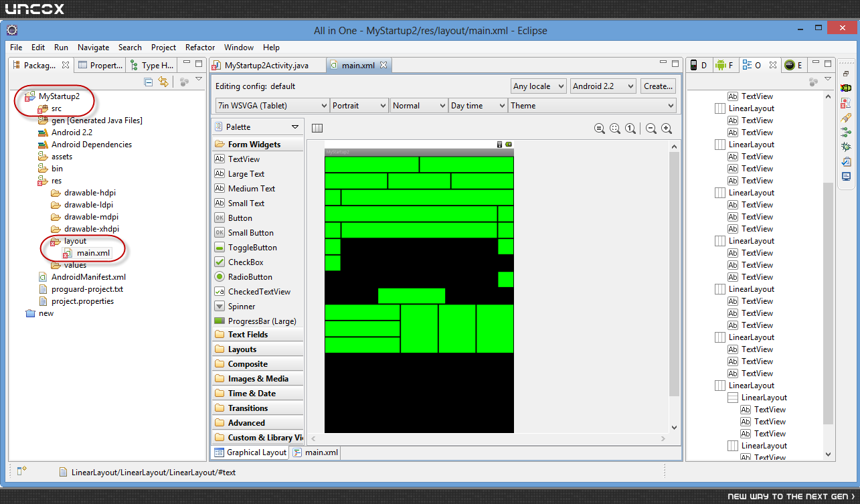This screenshot has width=860, height=504.
Task: Click the pen icon in right sidebar
Action: [x=846, y=118]
